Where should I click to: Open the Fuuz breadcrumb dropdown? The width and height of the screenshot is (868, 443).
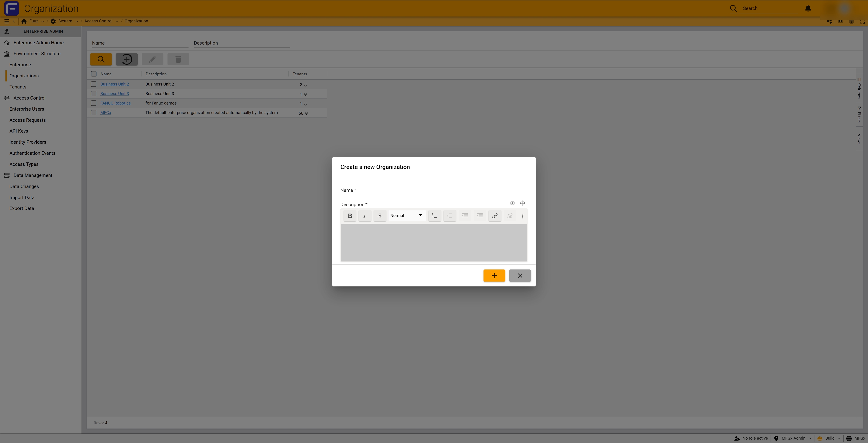[x=42, y=21]
